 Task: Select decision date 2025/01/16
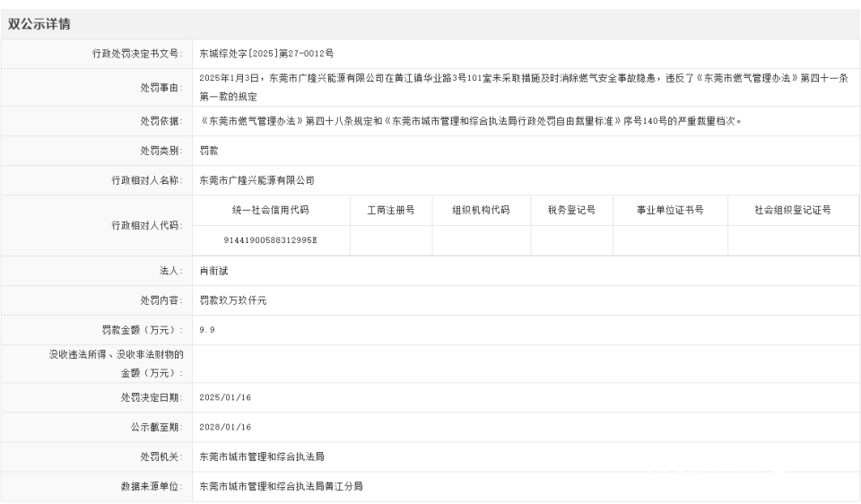(225, 398)
